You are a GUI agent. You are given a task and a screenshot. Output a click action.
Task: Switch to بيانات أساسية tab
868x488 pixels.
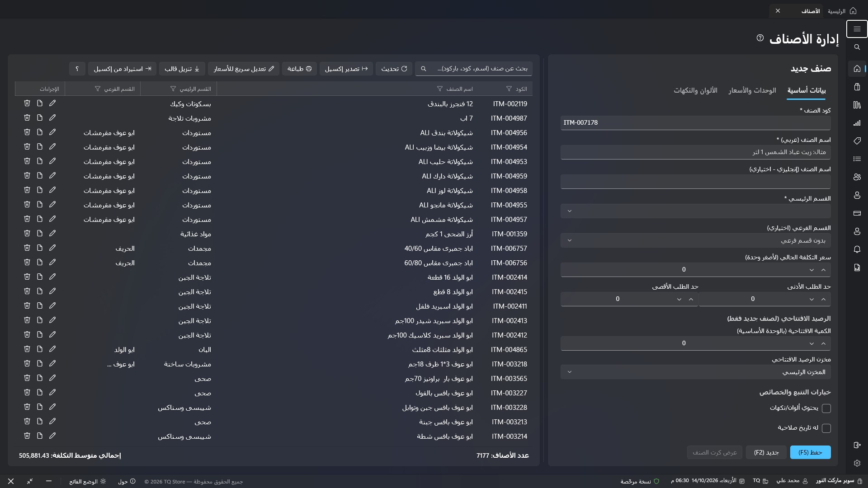807,91
